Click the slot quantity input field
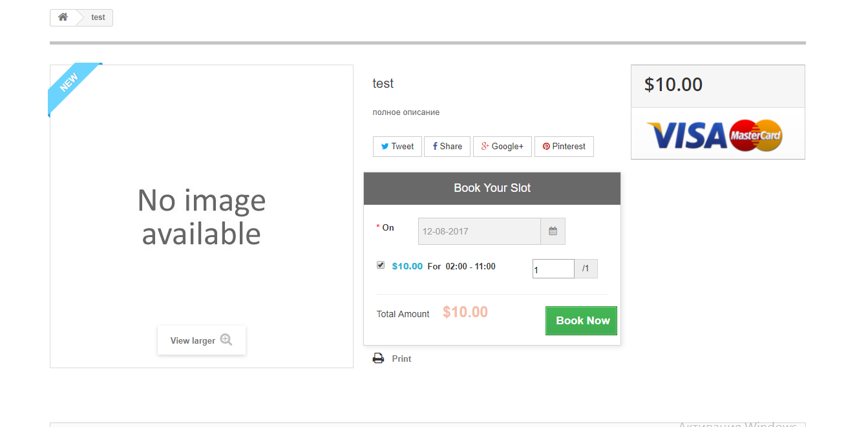This screenshot has height=427, width=868. [553, 269]
